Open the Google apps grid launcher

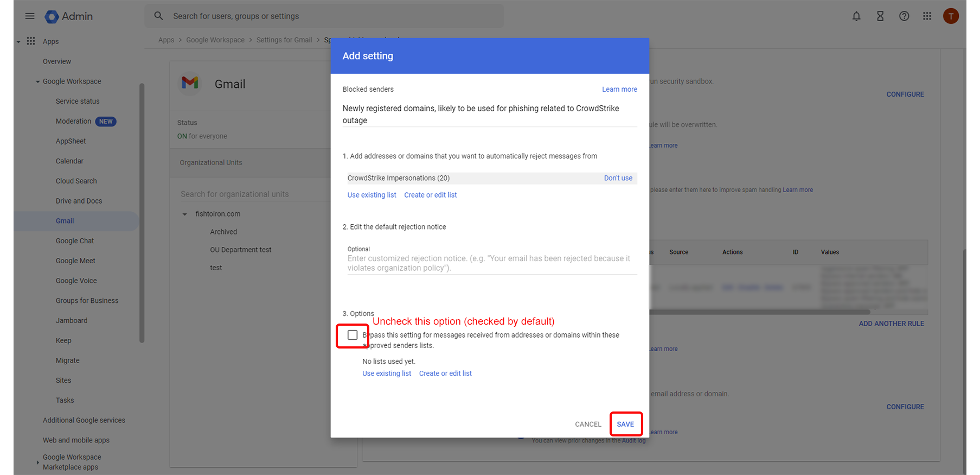click(x=927, y=16)
